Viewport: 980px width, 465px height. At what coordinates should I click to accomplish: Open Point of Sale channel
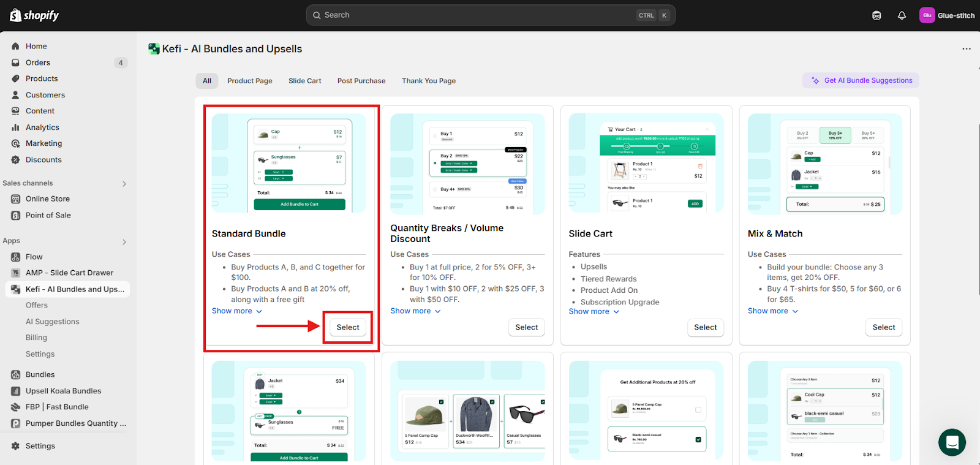(x=48, y=215)
